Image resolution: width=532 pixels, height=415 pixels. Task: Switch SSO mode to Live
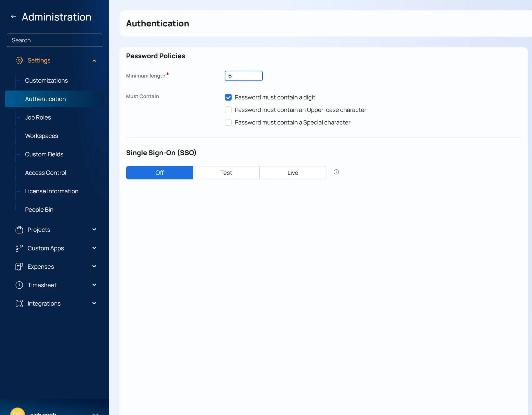tap(293, 173)
